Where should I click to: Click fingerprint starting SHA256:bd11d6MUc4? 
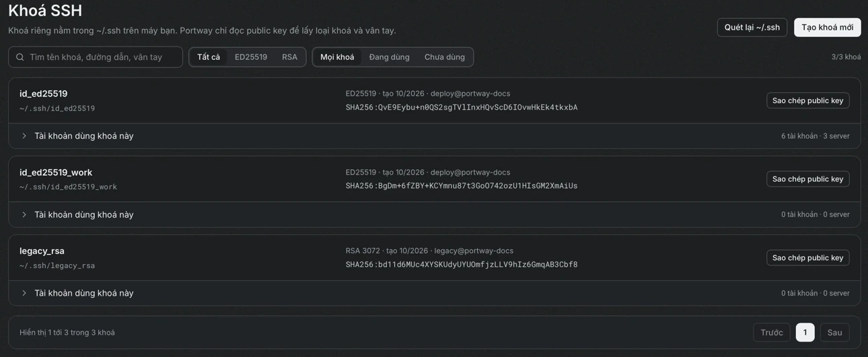[462, 265]
